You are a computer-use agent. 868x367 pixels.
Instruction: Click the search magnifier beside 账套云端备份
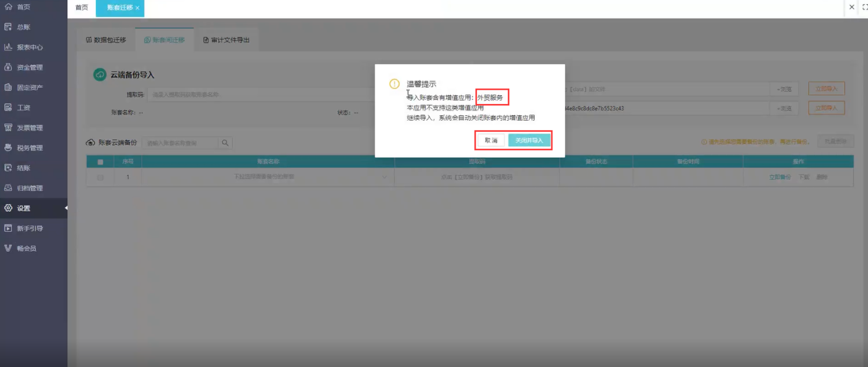[225, 143]
